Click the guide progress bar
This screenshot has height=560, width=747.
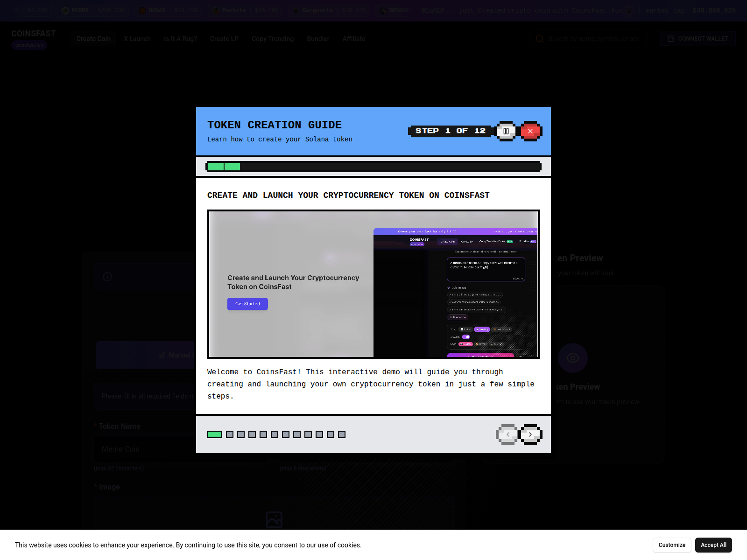(x=373, y=167)
